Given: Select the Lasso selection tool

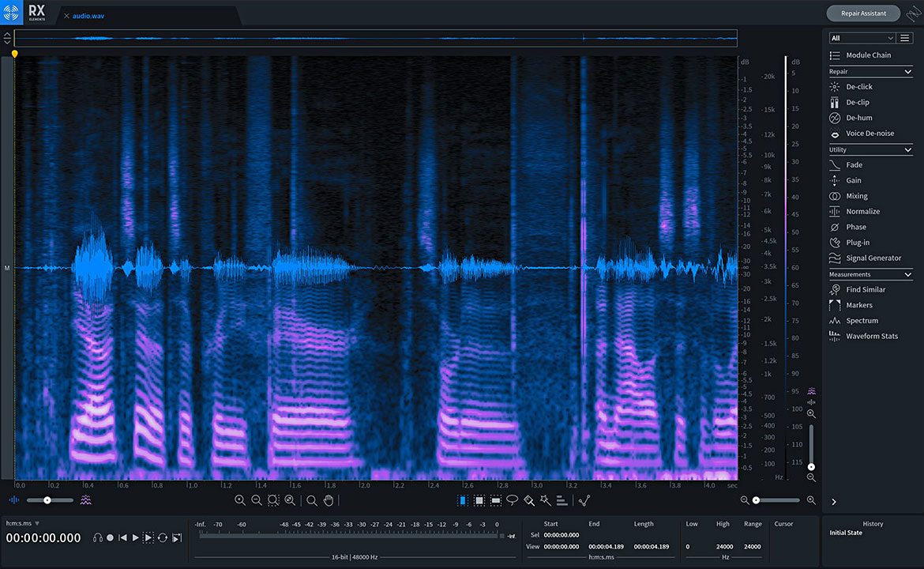Looking at the screenshot, I should tap(513, 500).
